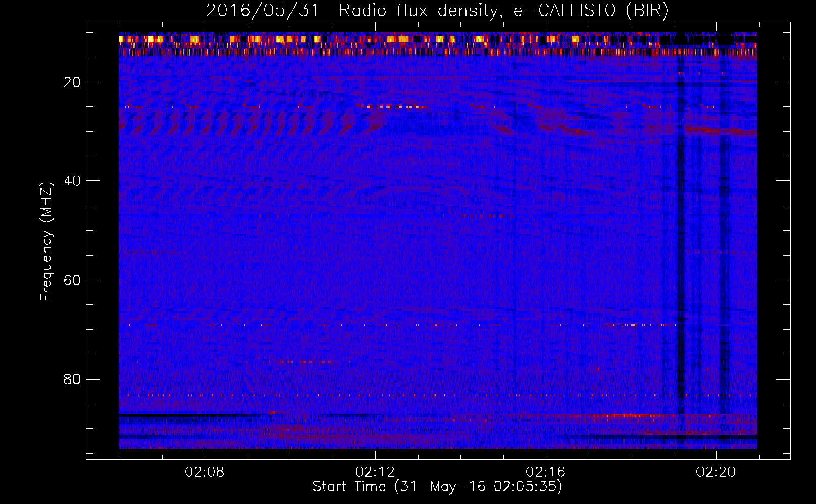Click the 60 MHz frequency tick label
The height and width of the screenshot is (504, 816).
[x=73, y=280]
